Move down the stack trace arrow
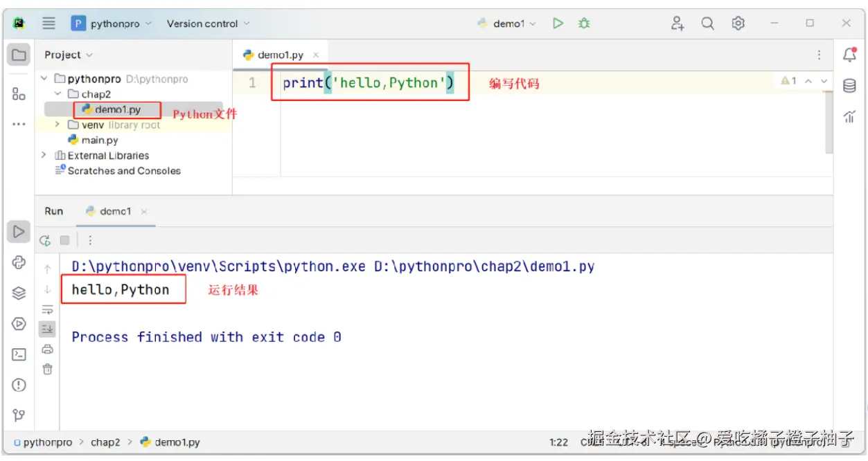The image size is (868, 461). 47,289
